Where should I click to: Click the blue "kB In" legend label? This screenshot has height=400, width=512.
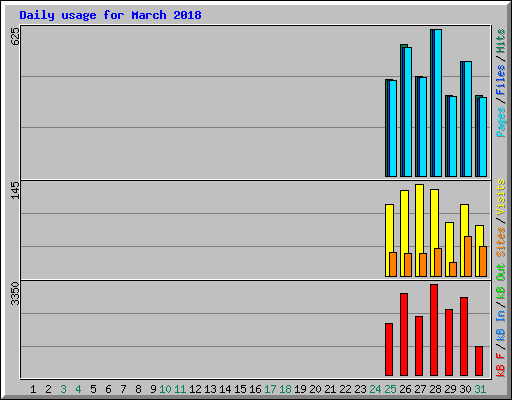click(x=500, y=326)
